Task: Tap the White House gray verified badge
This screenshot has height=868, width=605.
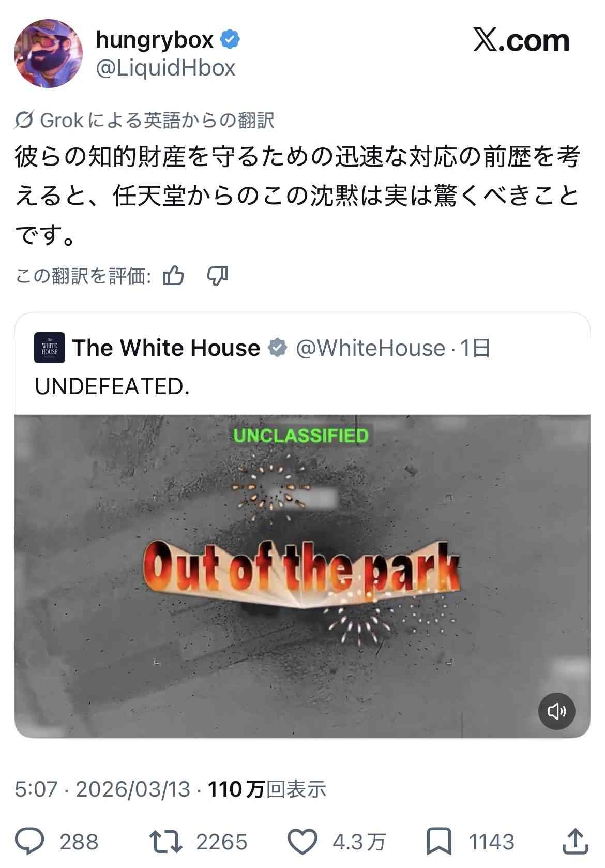Action: 278,348
